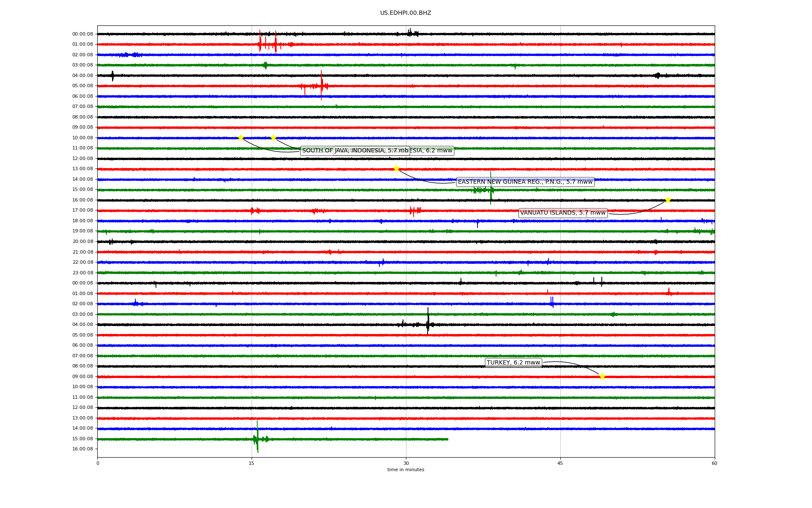Click the 20:00:08 black burst near minute 1
This screenshot has width=812, height=508.
click(x=111, y=241)
